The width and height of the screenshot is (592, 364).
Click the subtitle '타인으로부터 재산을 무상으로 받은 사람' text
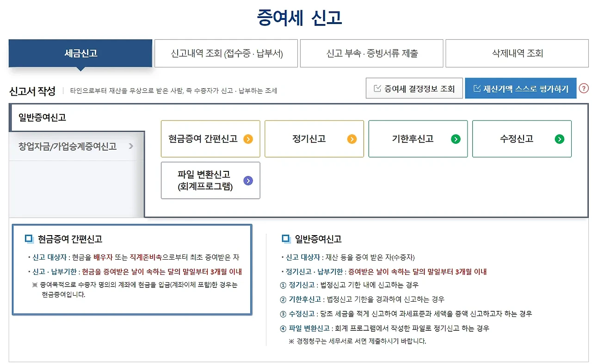173,91
